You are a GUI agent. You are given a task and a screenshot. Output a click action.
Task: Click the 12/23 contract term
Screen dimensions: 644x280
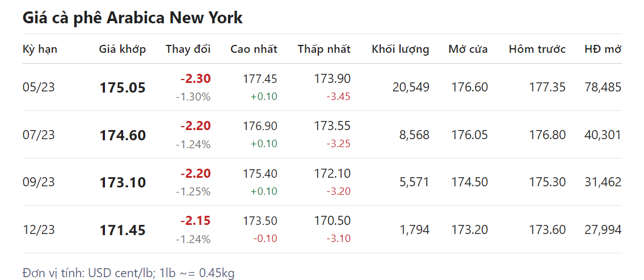pyautogui.click(x=39, y=230)
